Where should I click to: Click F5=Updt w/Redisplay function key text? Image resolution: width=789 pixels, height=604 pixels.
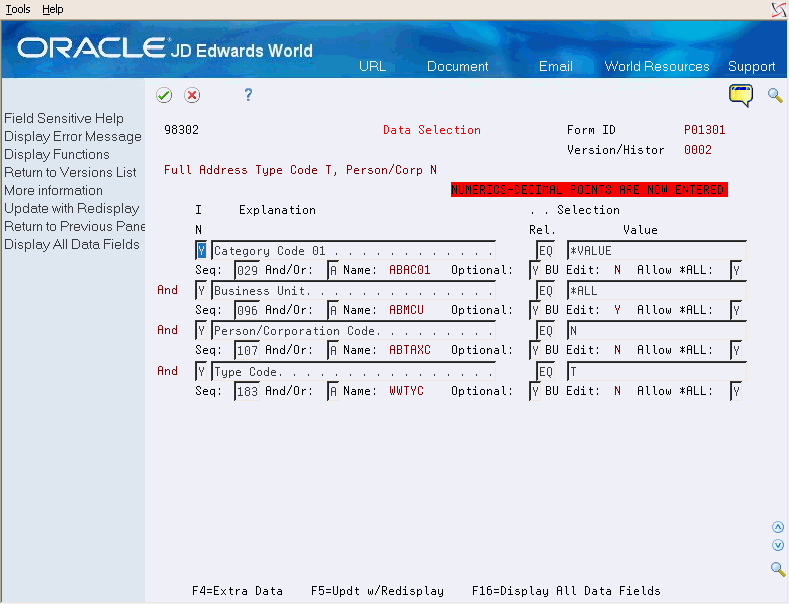[x=377, y=591]
